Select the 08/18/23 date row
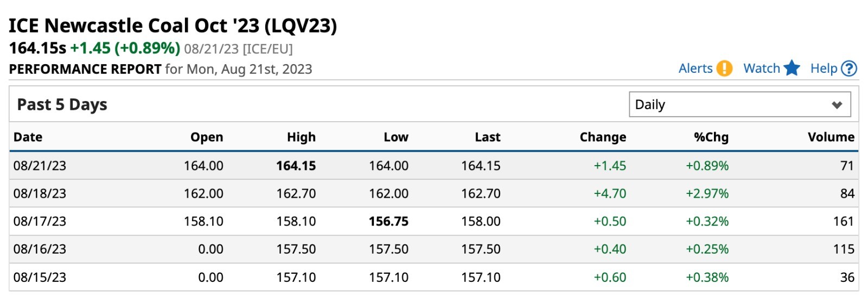868x302 pixels. pyautogui.click(x=434, y=193)
